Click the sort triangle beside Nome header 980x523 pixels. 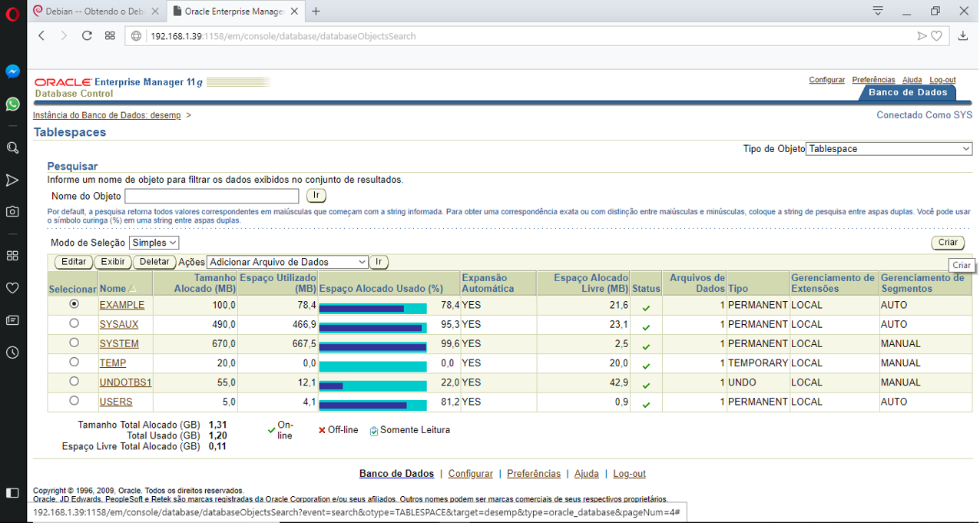pos(131,289)
